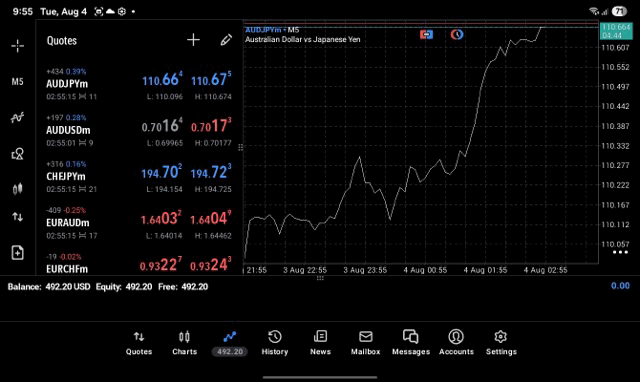
Task: Grab the horizontal divider handle below chart
Action: tap(320, 278)
